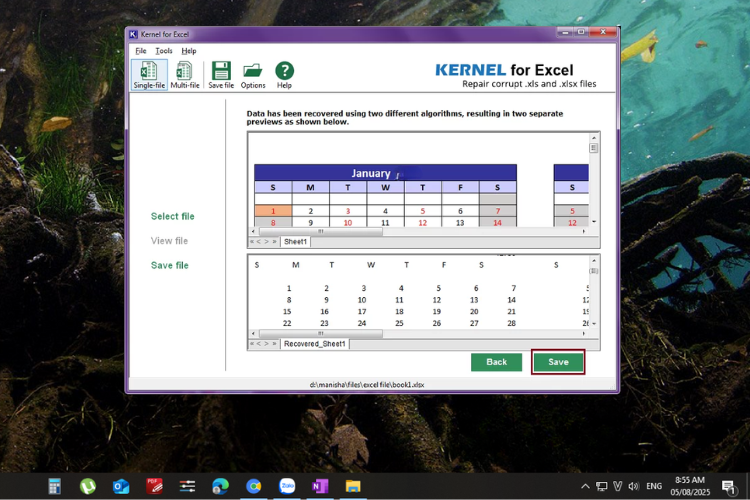Screen dimensions: 750x500
Task: Open the Help menu
Action: point(188,51)
